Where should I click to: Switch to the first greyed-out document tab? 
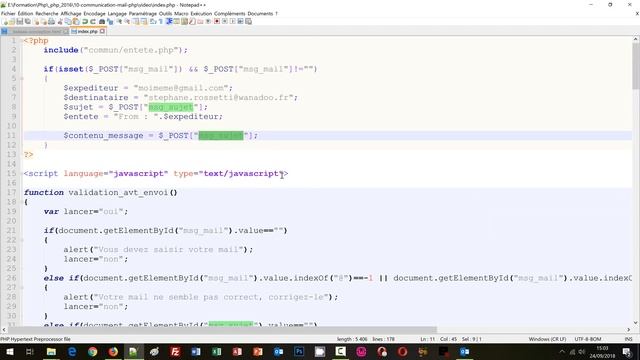[36, 31]
